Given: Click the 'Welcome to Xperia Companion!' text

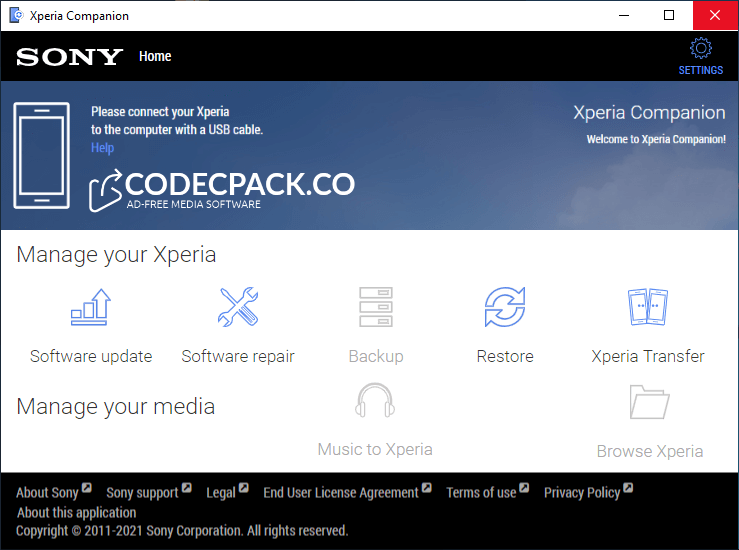Looking at the screenshot, I should coord(656,139).
